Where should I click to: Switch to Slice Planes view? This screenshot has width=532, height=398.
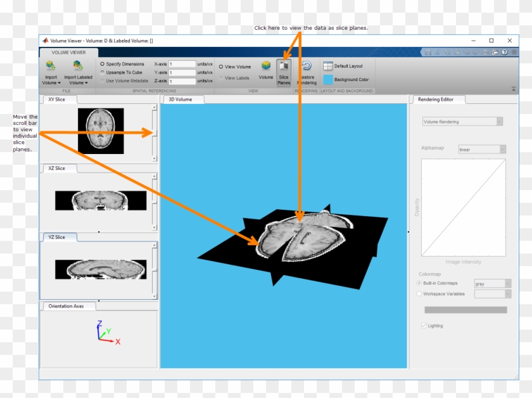284,67
